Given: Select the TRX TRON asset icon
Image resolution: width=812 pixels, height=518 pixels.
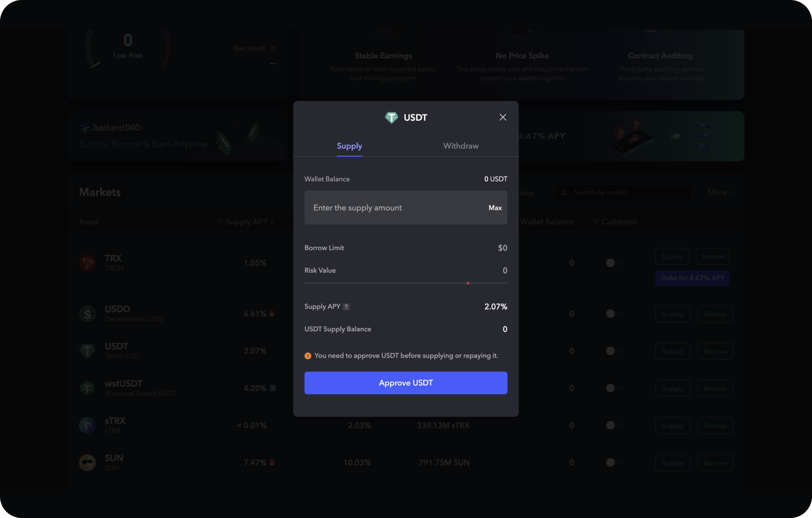Looking at the screenshot, I should (x=88, y=263).
